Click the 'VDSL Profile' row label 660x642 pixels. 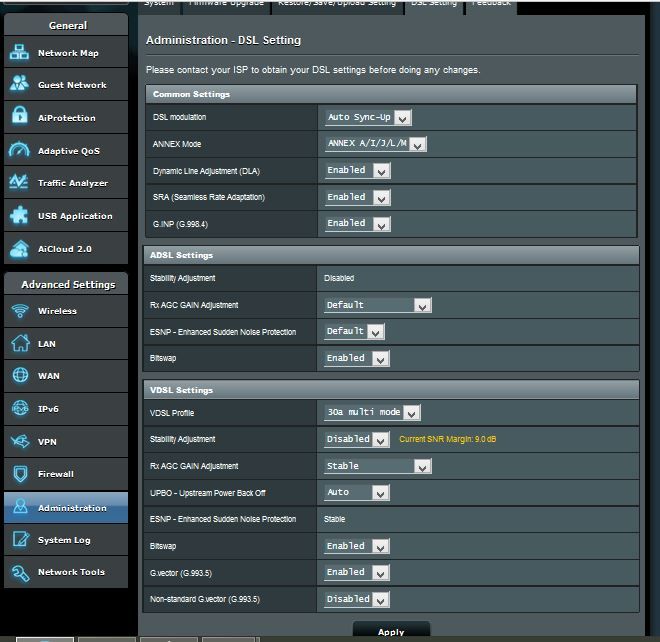[x=172, y=413]
